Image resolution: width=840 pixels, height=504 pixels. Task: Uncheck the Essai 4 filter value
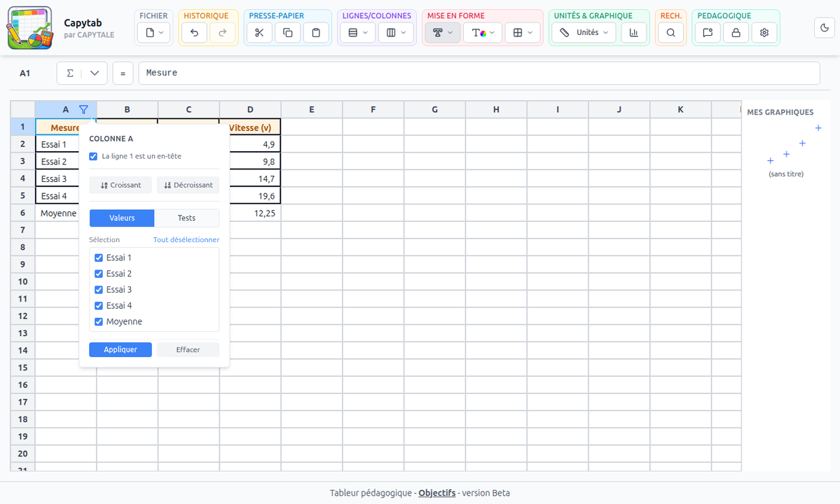point(99,306)
